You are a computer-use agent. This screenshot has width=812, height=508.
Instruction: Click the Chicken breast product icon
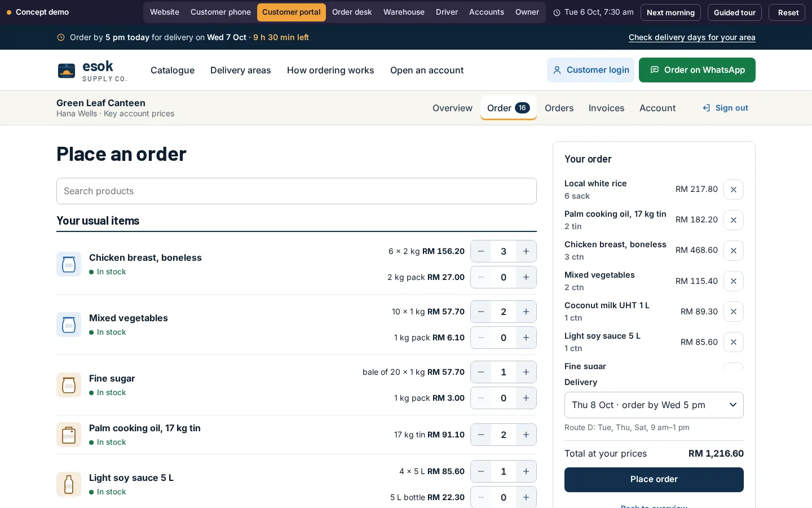(x=69, y=264)
